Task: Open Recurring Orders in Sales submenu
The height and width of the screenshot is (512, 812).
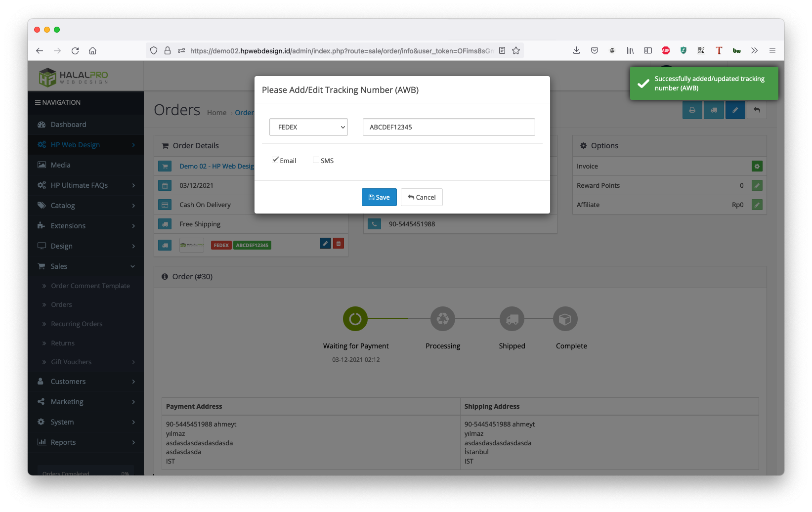Action: [77, 324]
